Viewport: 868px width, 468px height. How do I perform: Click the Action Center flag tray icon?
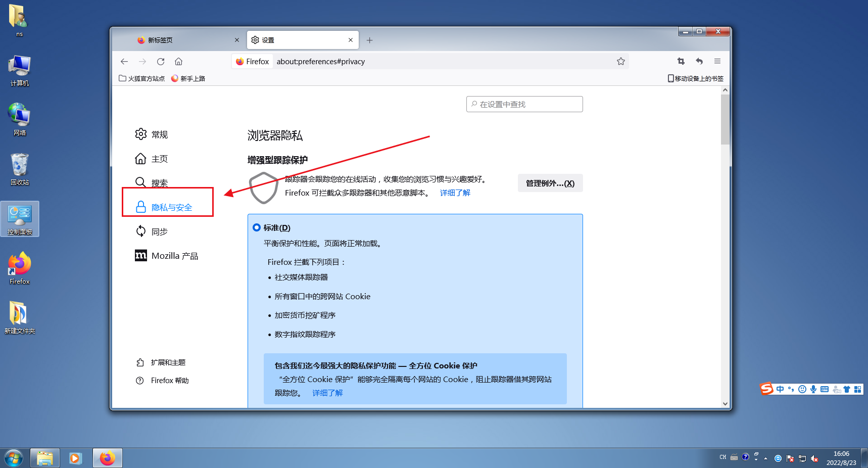[x=790, y=458]
